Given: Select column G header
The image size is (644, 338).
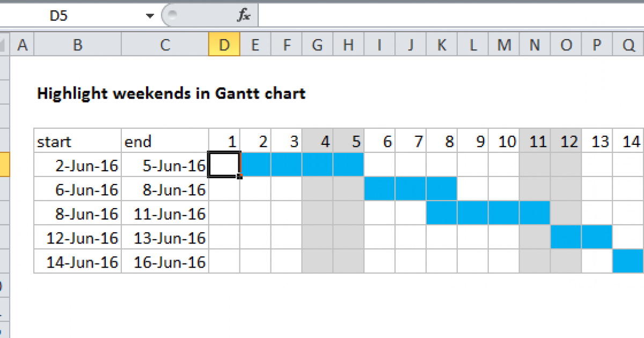Looking at the screenshot, I should pos(317,46).
